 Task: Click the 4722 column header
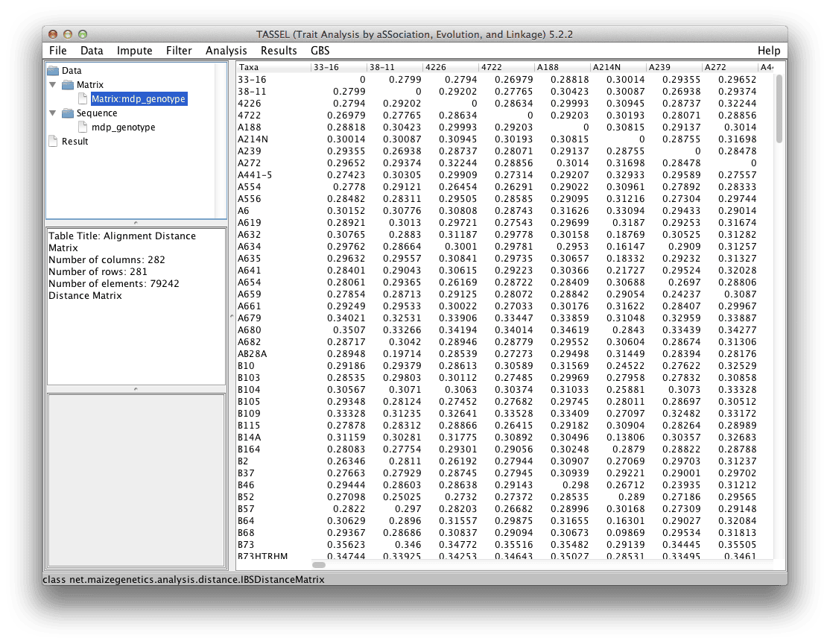[506, 67]
